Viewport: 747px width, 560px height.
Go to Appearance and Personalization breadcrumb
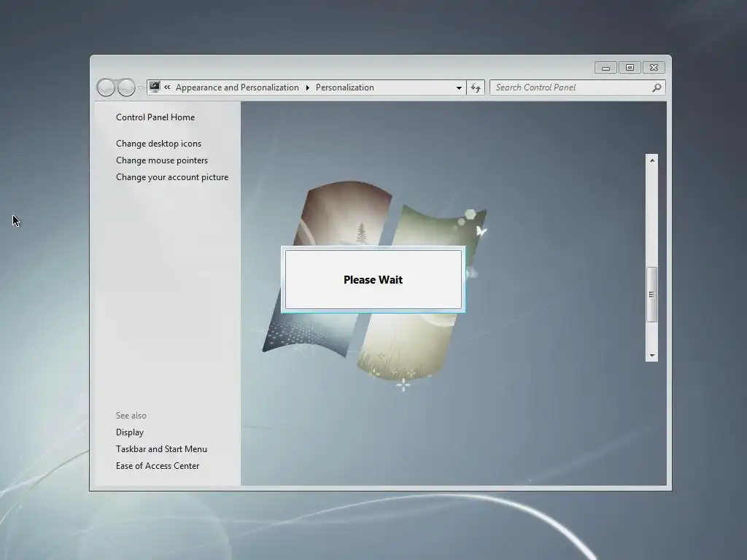coord(237,87)
